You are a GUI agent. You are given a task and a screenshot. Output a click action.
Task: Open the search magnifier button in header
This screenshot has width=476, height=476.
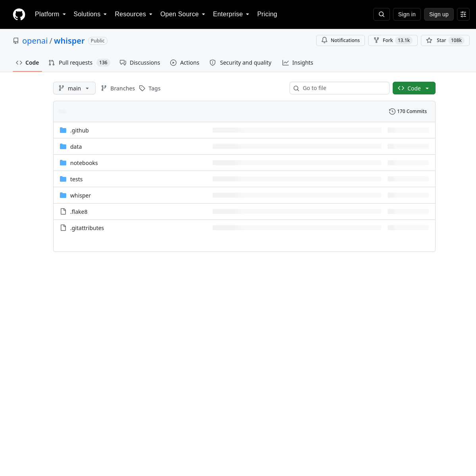click(382, 14)
